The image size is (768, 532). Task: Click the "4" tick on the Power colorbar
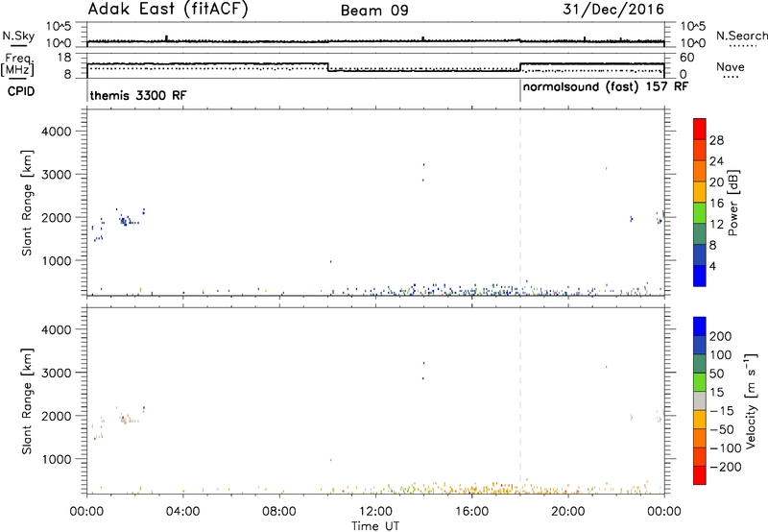pyautogui.click(x=712, y=266)
